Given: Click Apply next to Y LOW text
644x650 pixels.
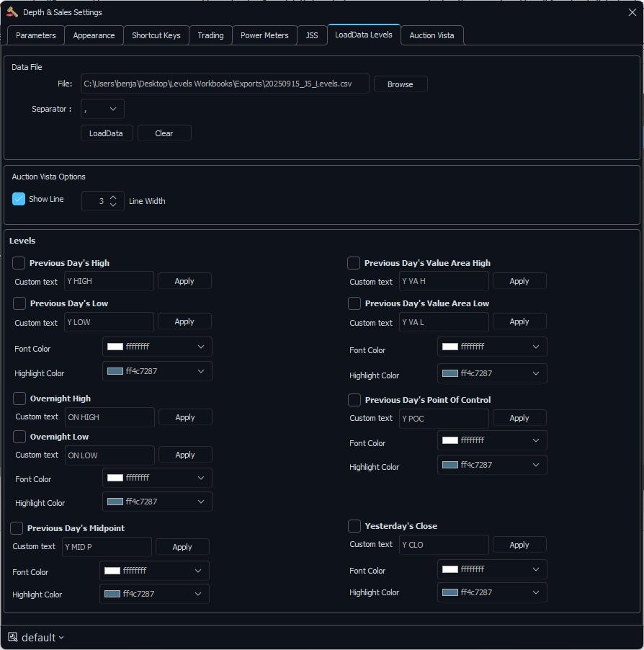Looking at the screenshot, I should pos(184,321).
